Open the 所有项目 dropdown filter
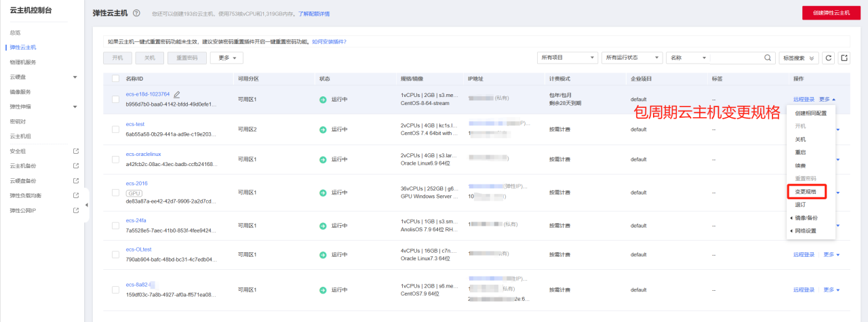This screenshot has width=868, height=322. pyautogui.click(x=568, y=58)
